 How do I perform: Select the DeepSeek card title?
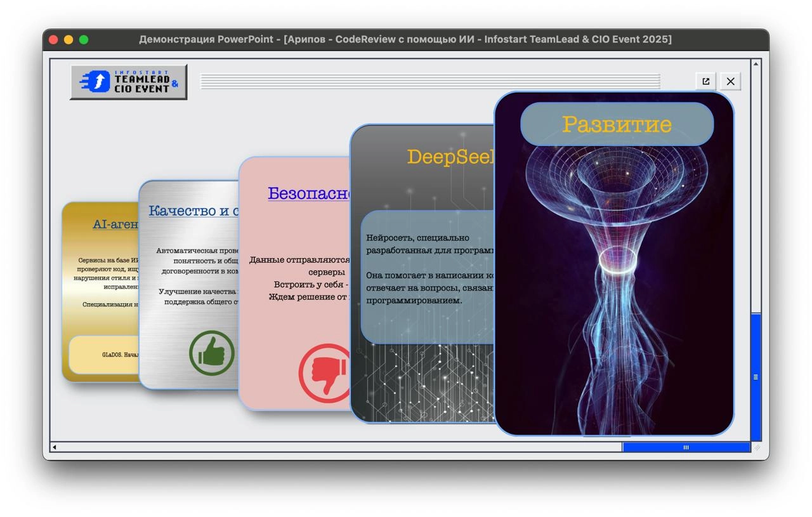click(x=450, y=157)
